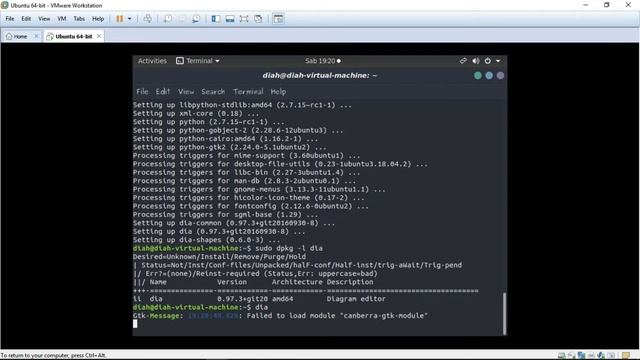This screenshot has height=360, width=640.
Task: Open the terminal Edit menu
Action: coord(162,92)
